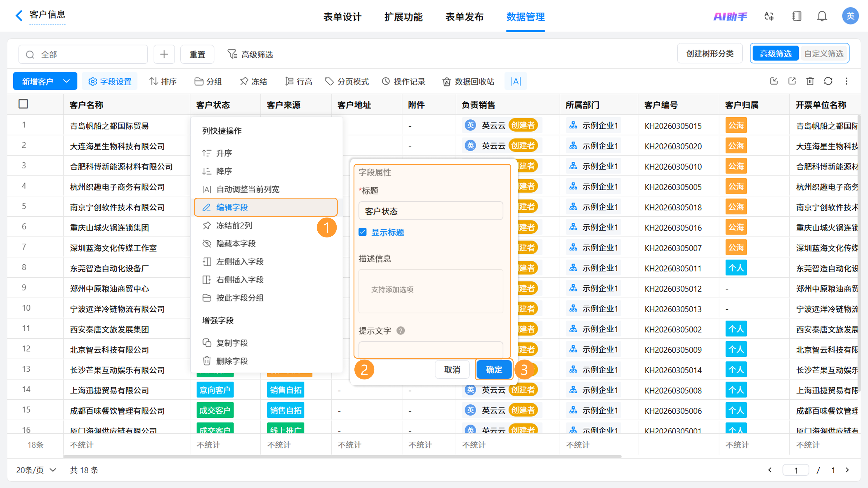Open 字段设置 field settings
Screen dimensions: 868x488
[x=109, y=81]
